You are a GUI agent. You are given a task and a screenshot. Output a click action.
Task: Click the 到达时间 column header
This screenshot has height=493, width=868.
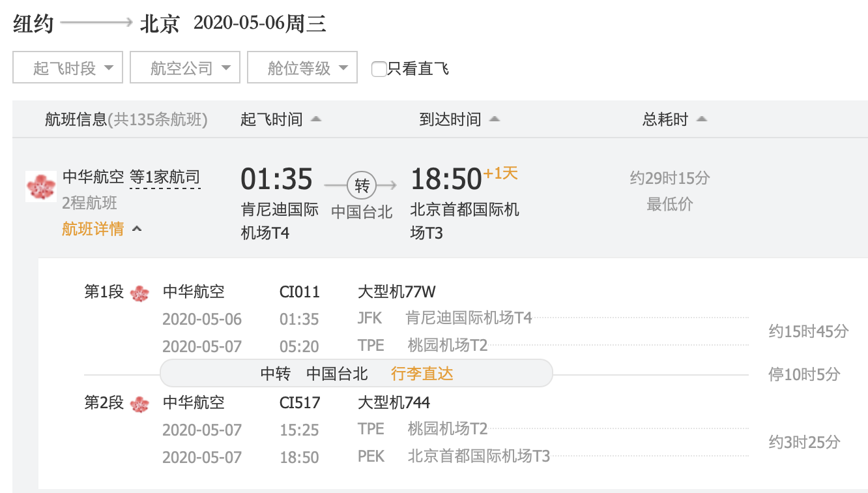pos(450,119)
